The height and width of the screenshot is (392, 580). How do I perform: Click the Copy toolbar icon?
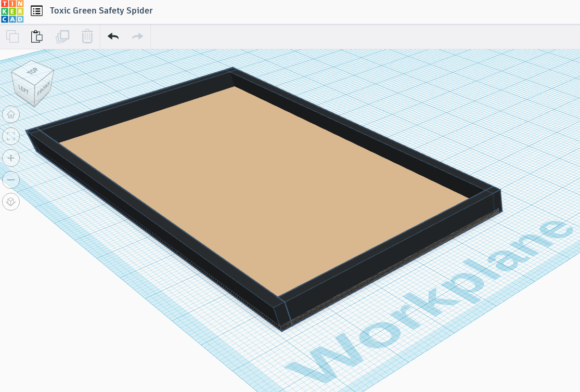(12, 36)
